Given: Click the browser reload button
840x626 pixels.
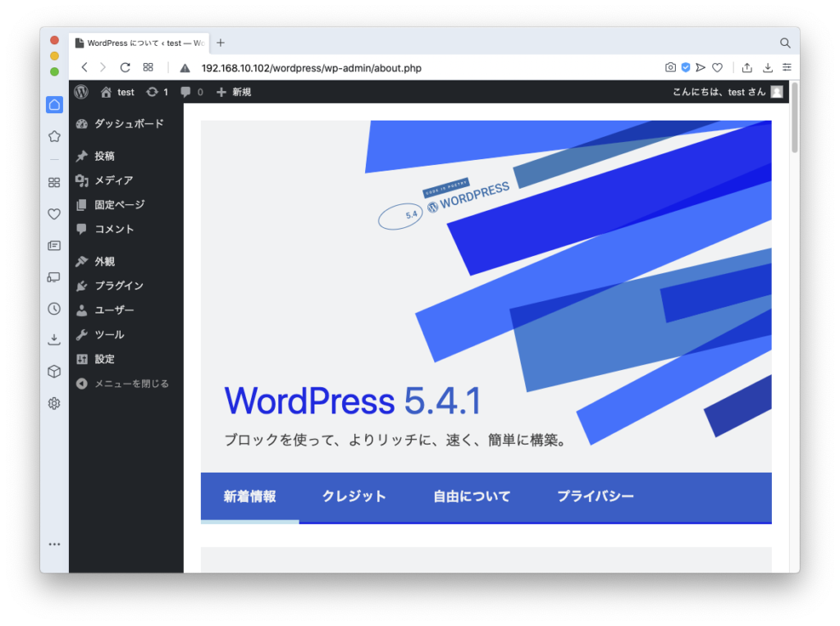Looking at the screenshot, I should 126,68.
